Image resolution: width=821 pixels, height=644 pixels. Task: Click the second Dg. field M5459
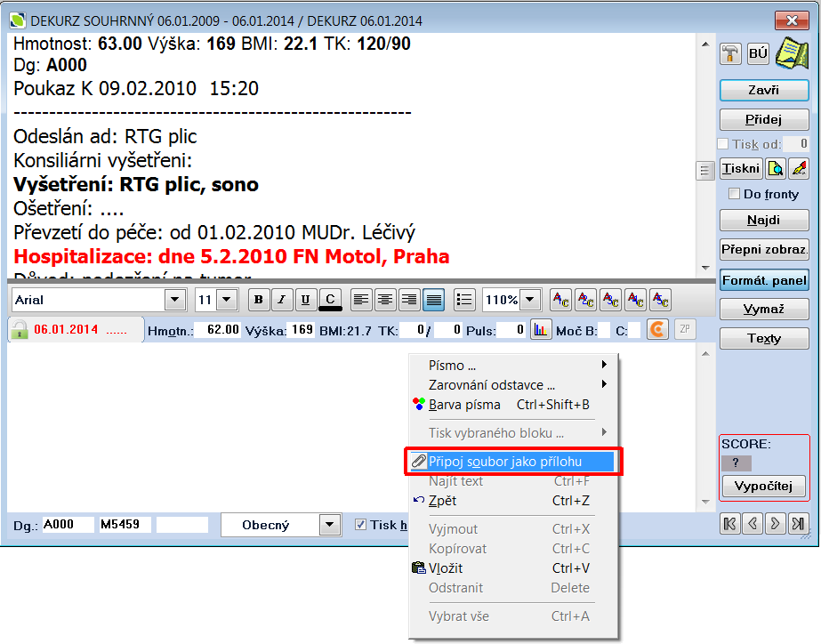[x=125, y=525]
